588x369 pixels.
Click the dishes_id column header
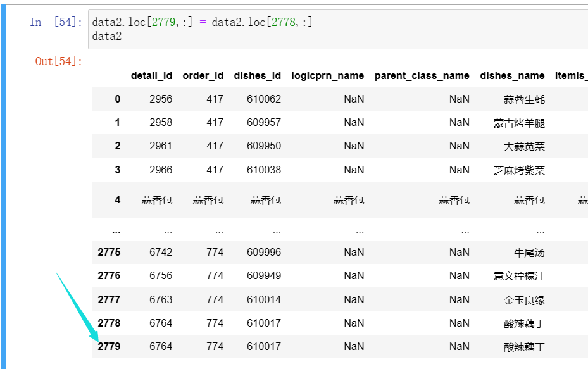tap(257, 76)
